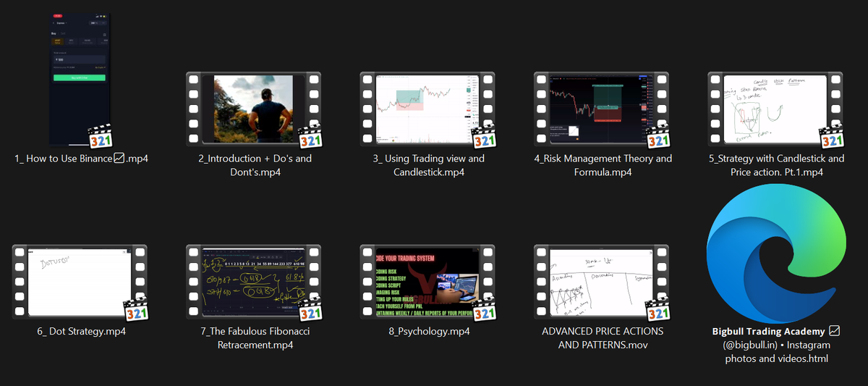The width and height of the screenshot is (868, 386).
Task: Select the How to Use Binance video thumbnail
Action: coord(80,78)
